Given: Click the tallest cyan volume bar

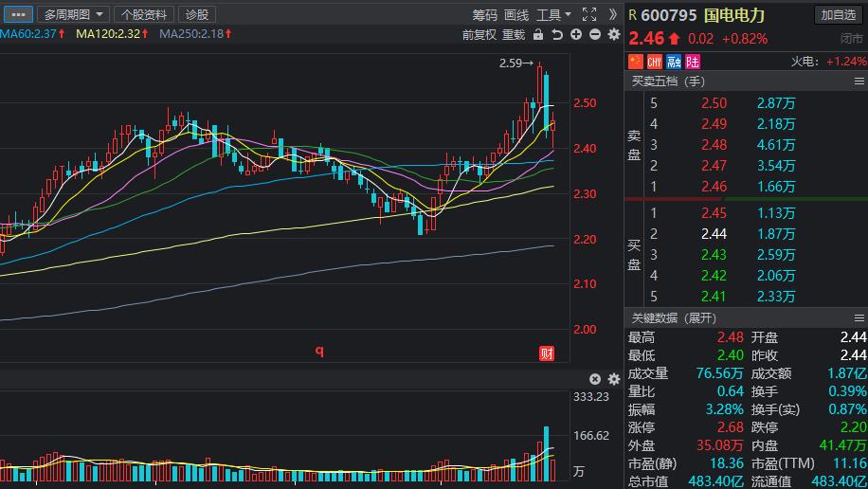Looking at the screenshot, I should click(547, 453).
